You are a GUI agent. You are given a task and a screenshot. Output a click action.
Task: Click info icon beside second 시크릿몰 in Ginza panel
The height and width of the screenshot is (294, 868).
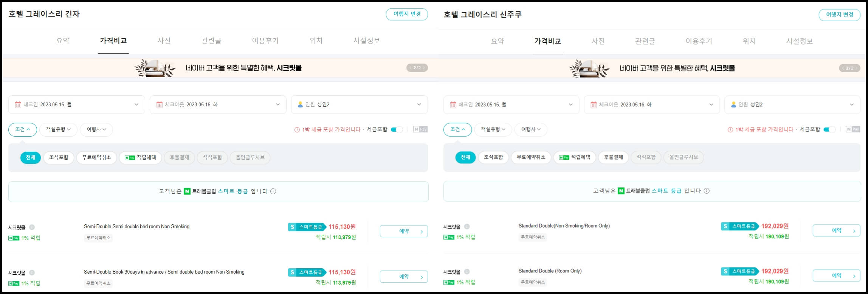pyautogui.click(x=32, y=273)
